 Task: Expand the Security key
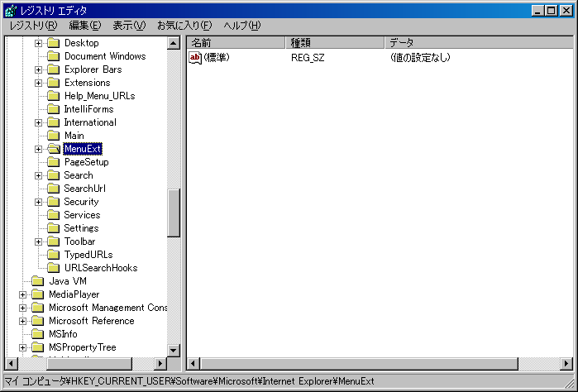(x=38, y=202)
